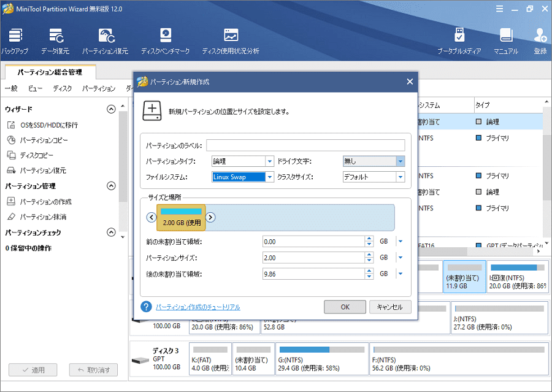Select 未割り当て 10.4 GB block on ディスク 3

(253, 359)
